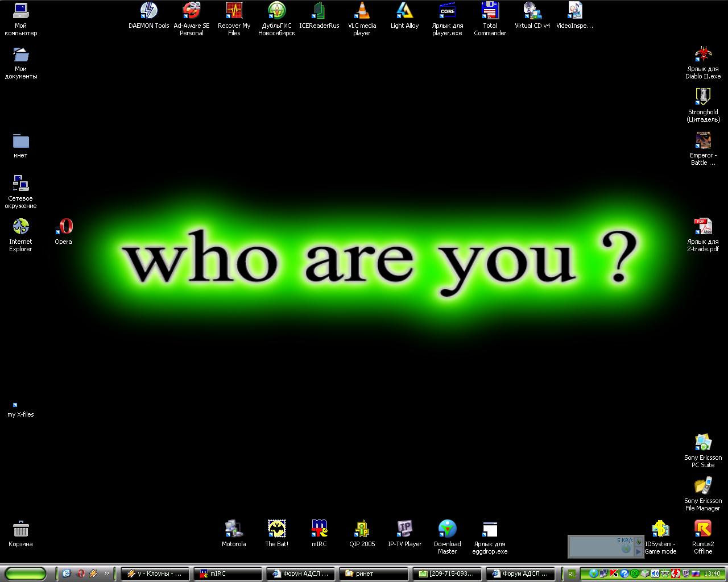Screen dimensions: 728x582
Task: Launch VLC media player from the desktop
Action: pos(362,11)
